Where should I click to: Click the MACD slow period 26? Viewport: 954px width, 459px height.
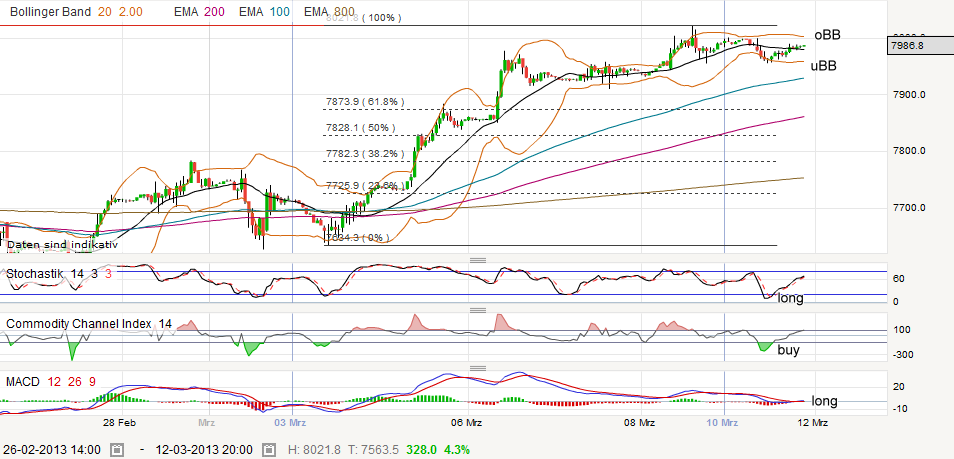[x=75, y=382]
